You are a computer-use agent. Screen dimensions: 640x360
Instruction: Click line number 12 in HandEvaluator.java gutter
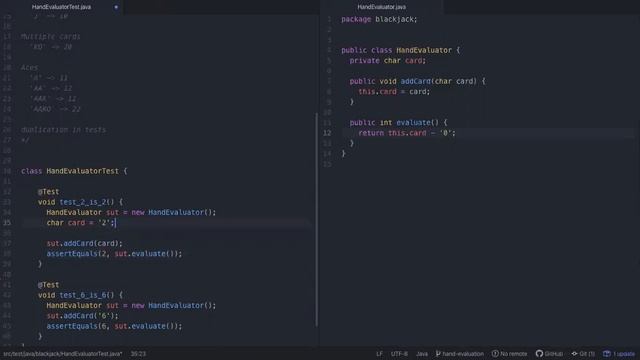[x=327, y=133]
